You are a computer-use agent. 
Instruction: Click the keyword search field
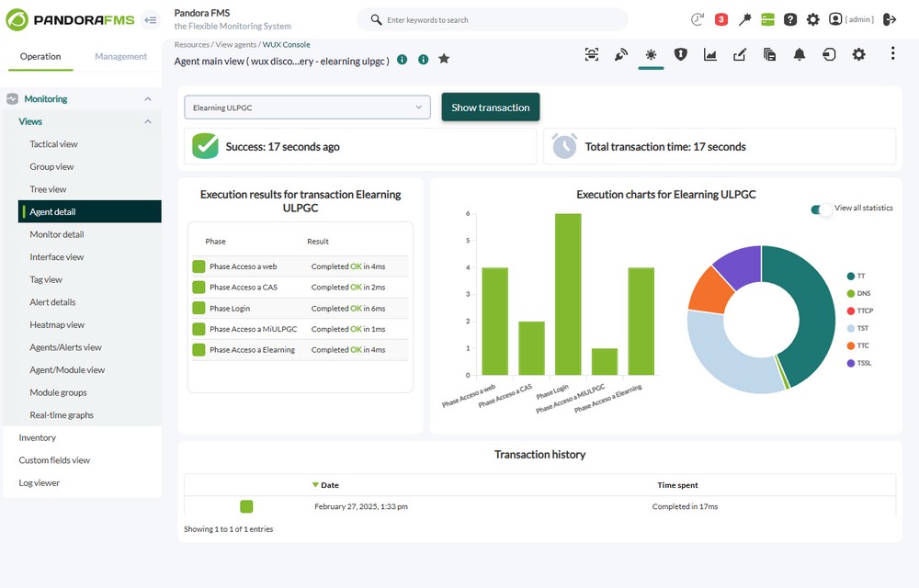pyautogui.click(x=496, y=19)
